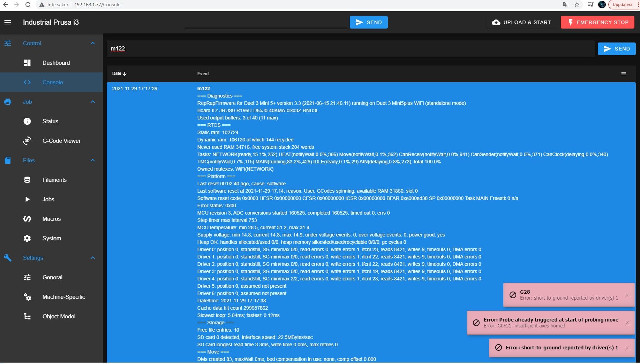The height and width of the screenshot is (364, 640).
Task: Click the Files SD card icon
Action: click(8, 160)
